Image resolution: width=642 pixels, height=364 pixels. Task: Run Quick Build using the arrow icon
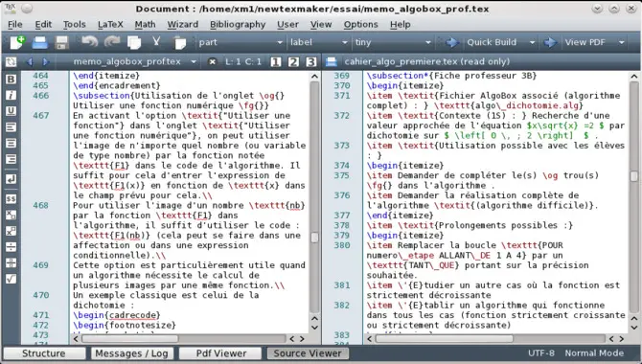tap(451, 42)
